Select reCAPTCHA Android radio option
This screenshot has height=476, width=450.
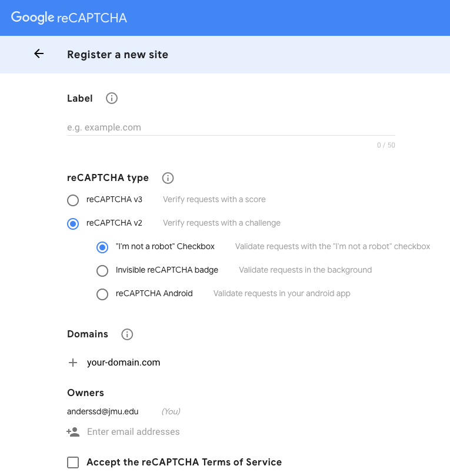[102, 294]
